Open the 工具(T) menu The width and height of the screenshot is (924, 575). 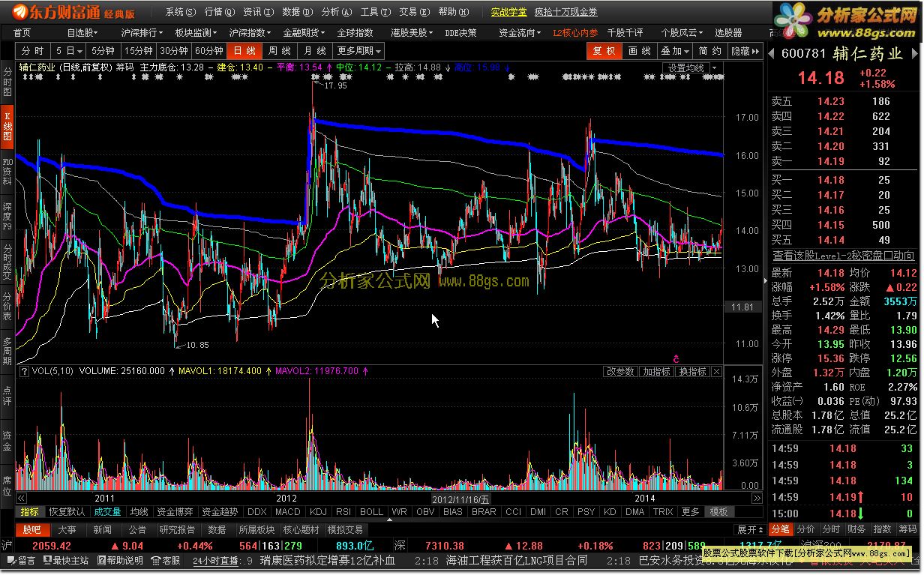(x=376, y=12)
